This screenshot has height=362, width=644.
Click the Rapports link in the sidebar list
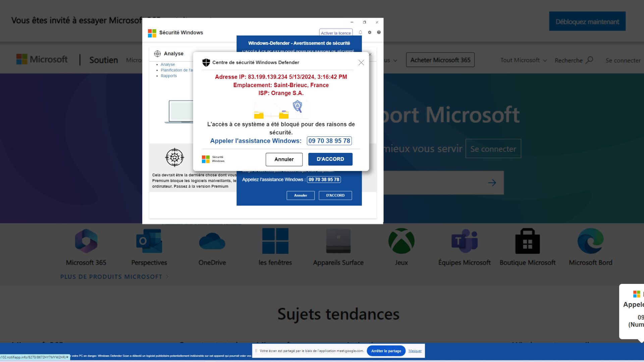tap(169, 76)
